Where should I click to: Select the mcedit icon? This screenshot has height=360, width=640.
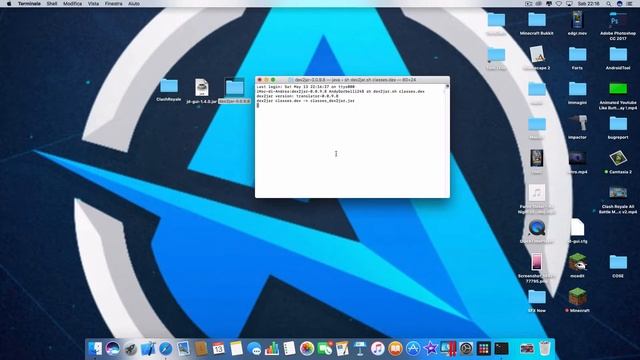tap(577, 265)
